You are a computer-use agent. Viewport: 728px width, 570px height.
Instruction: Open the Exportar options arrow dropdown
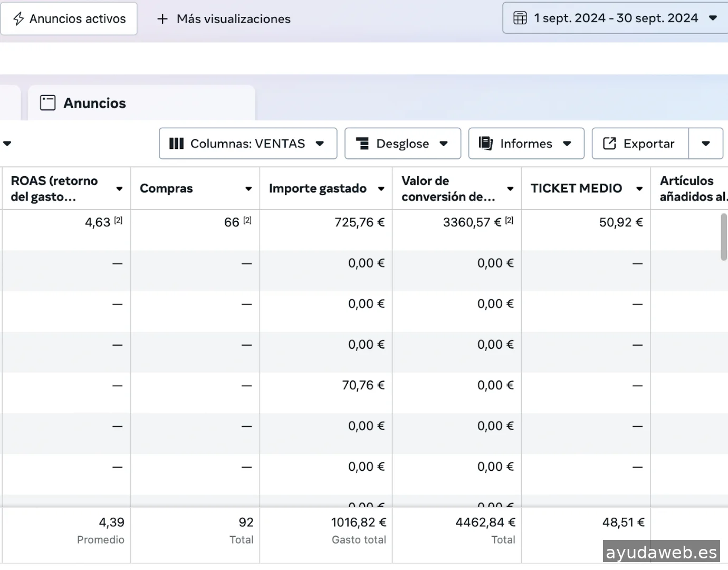pos(706,144)
